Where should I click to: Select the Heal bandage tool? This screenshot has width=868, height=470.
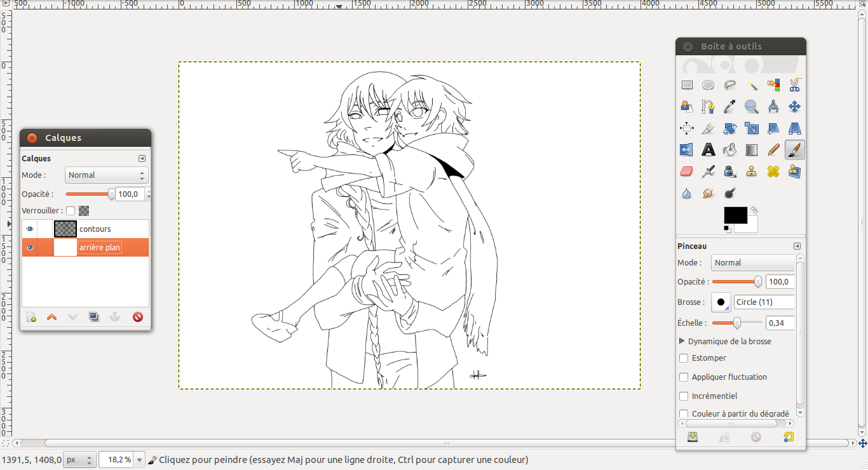click(773, 171)
